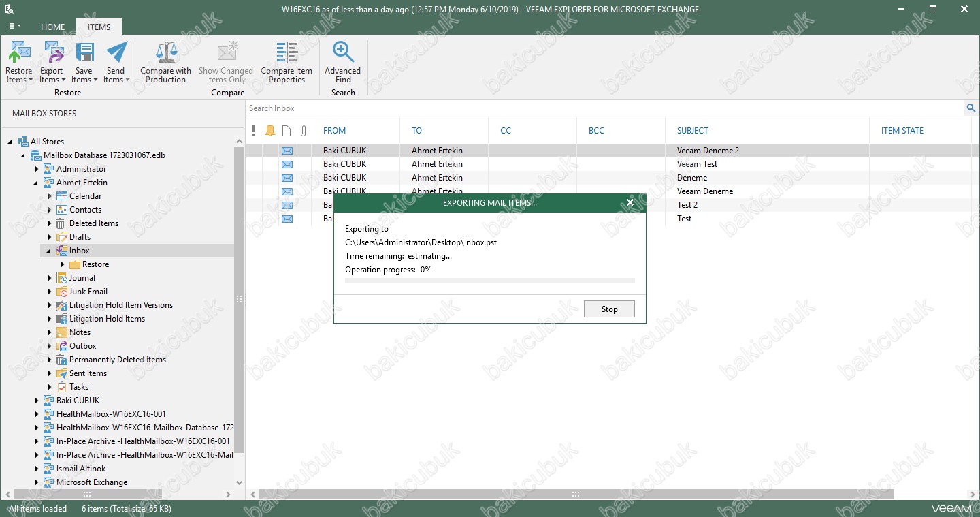
Task: Sort by the attachment paperclip column
Action: [304, 131]
